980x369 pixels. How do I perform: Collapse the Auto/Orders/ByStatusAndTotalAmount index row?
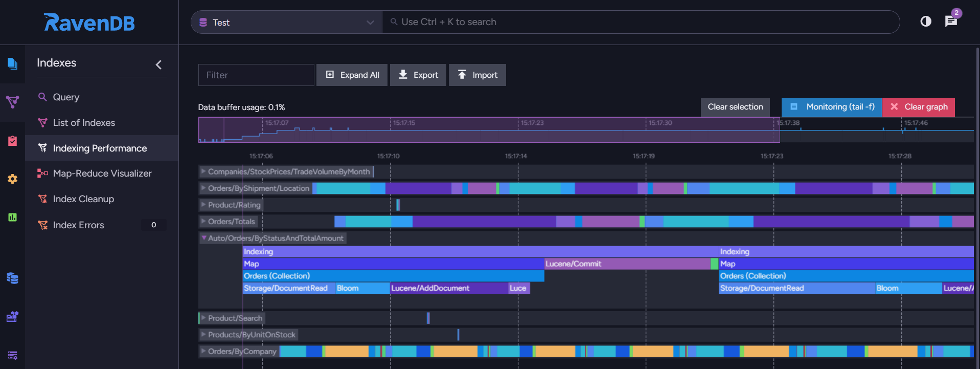click(x=272, y=238)
